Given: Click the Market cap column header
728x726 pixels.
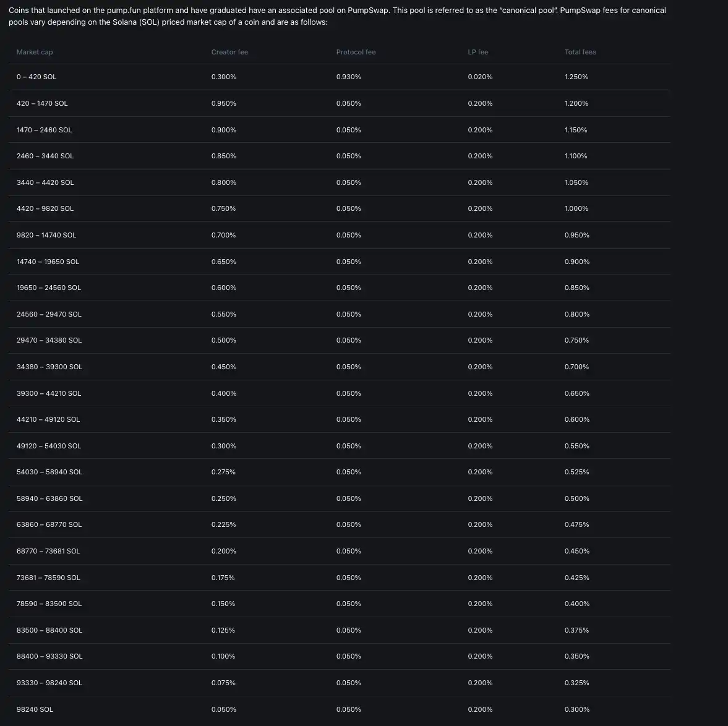Looking at the screenshot, I should (x=35, y=52).
